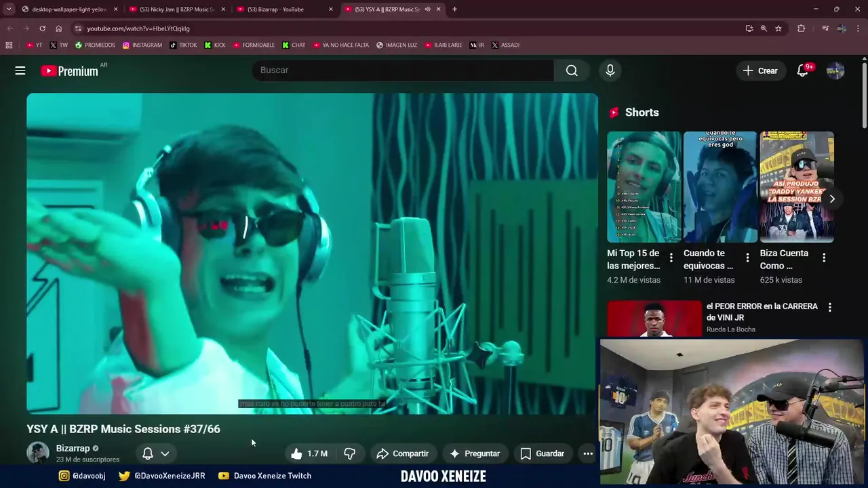View site information icon beside the URL
Viewport: 868px width, 488px height.
[x=78, y=28]
